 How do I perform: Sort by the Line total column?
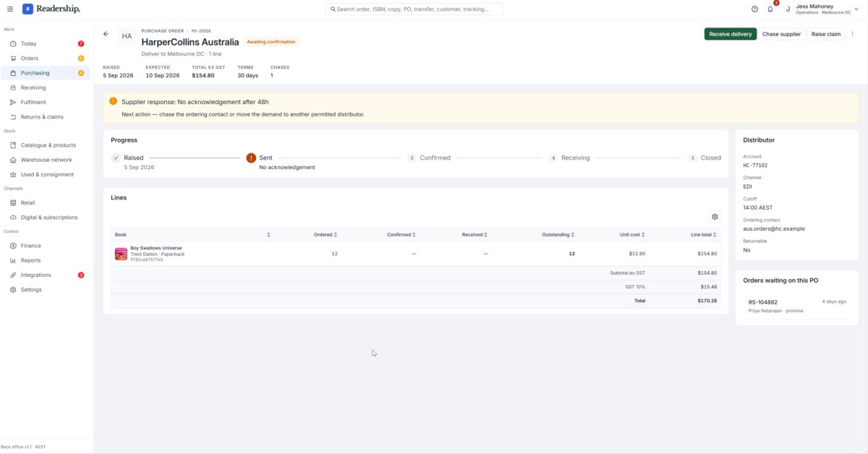(705, 235)
